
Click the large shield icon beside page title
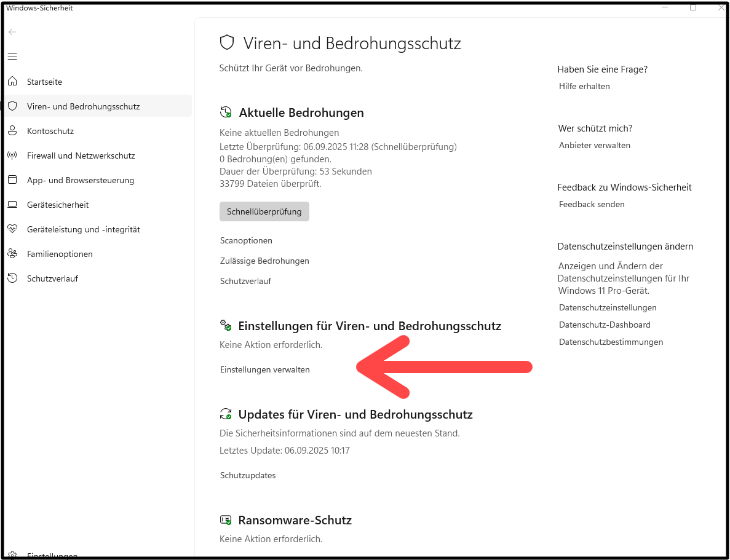tap(227, 43)
